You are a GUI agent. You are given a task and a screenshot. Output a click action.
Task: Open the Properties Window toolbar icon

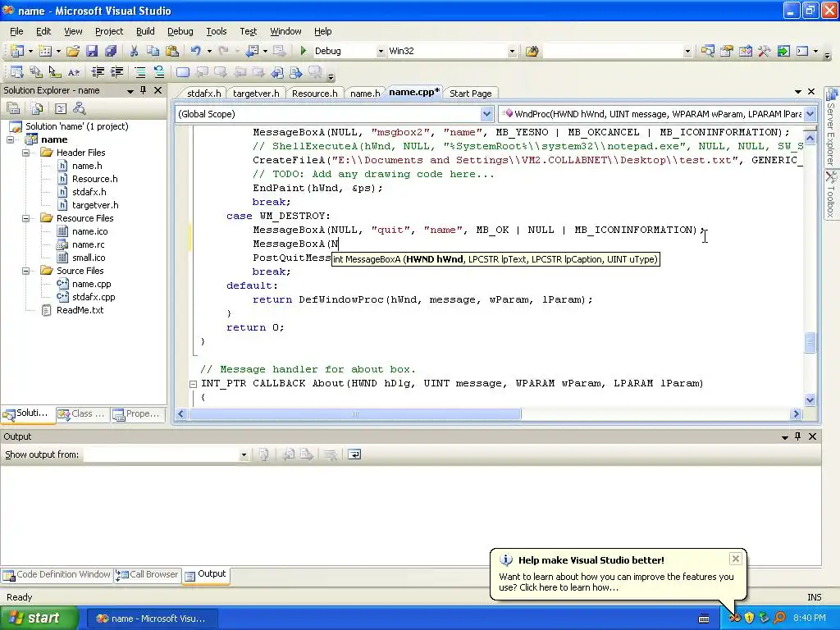click(x=727, y=51)
